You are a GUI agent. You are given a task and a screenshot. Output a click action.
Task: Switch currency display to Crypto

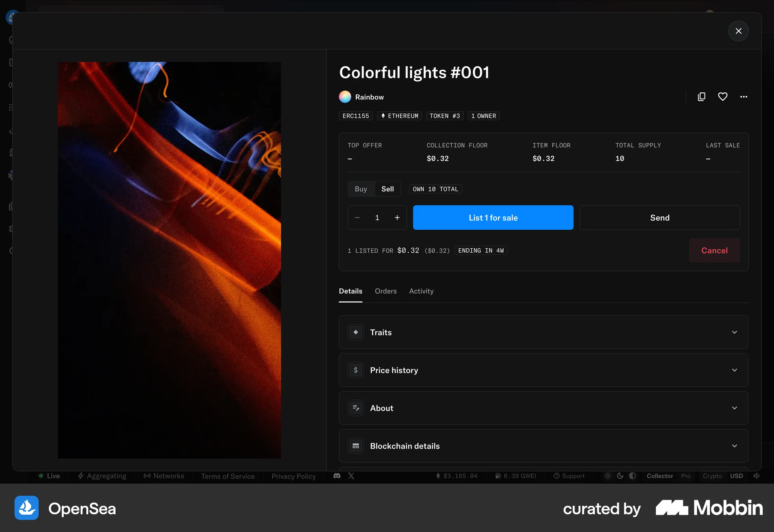pos(712,476)
